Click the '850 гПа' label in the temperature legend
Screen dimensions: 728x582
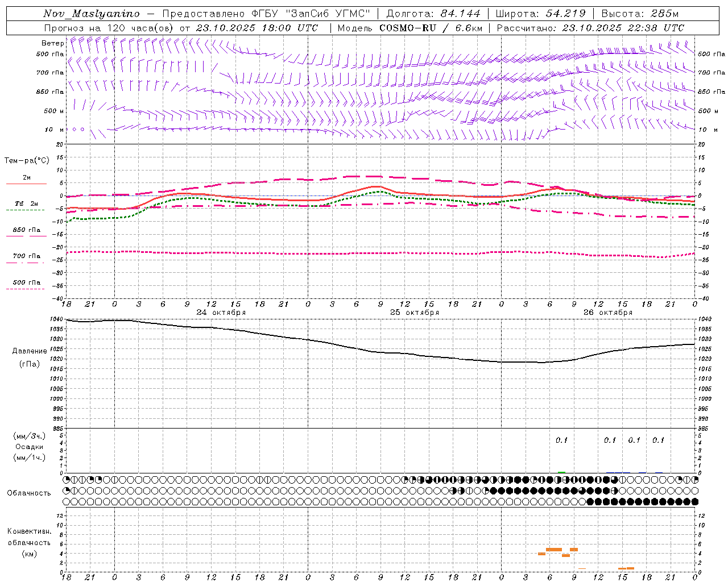26,230
